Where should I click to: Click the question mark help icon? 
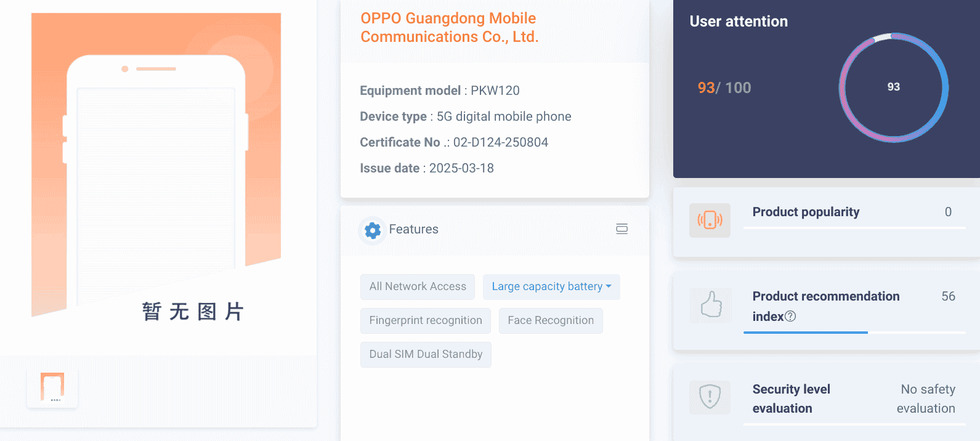coord(790,316)
